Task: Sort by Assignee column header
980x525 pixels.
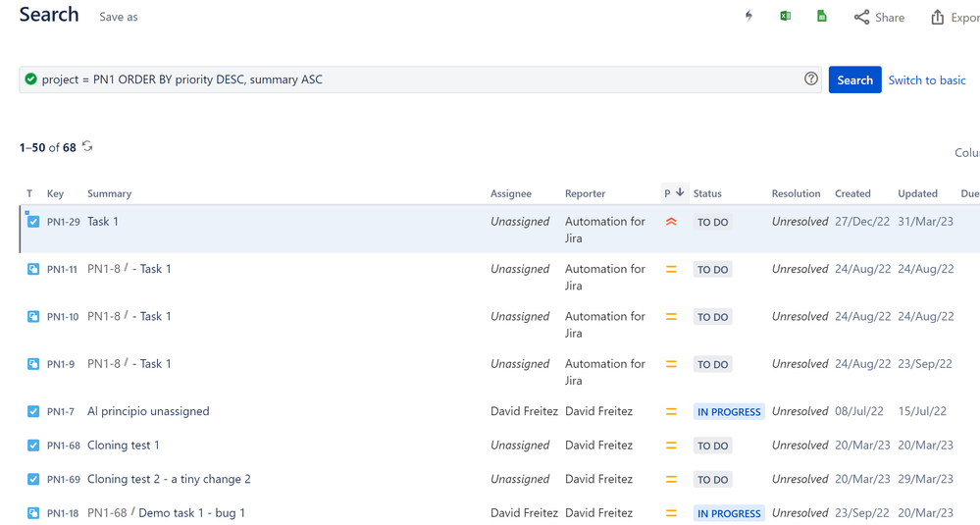Action: pos(511,193)
